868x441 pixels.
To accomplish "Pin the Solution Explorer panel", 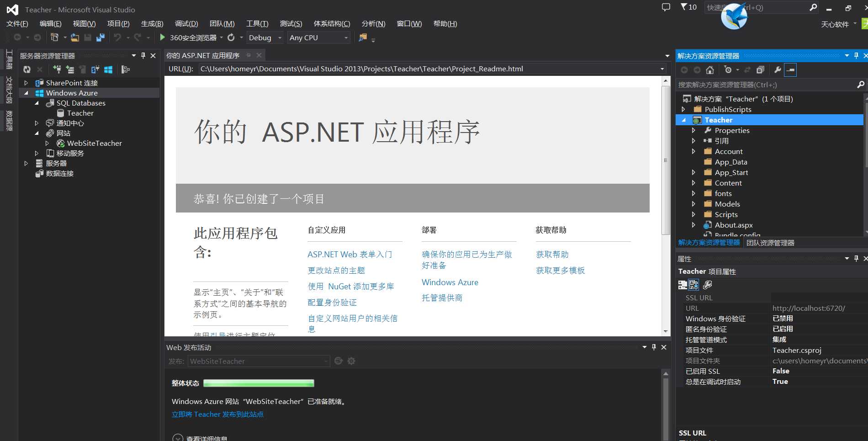I will coord(856,56).
